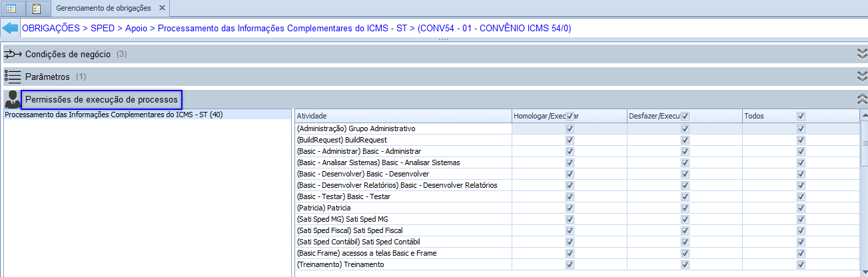Toggle Todos checkbox for Patricia row
This screenshot has width=868, height=277.
(x=801, y=208)
